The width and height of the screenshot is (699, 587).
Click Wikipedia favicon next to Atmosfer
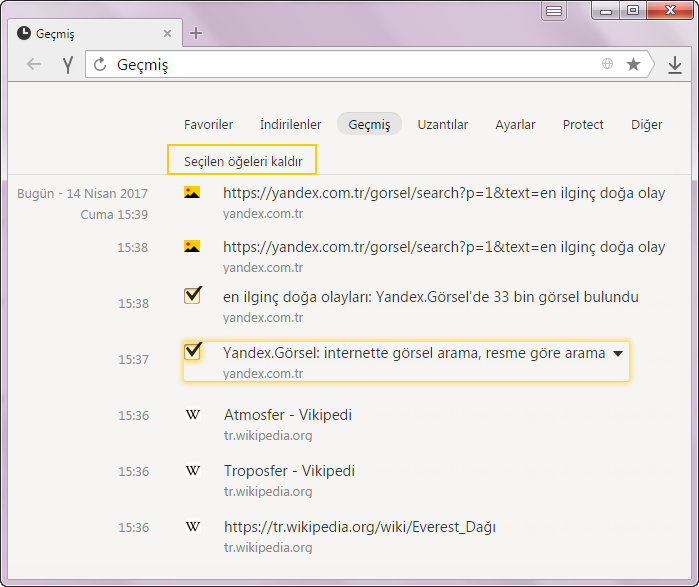pos(193,415)
